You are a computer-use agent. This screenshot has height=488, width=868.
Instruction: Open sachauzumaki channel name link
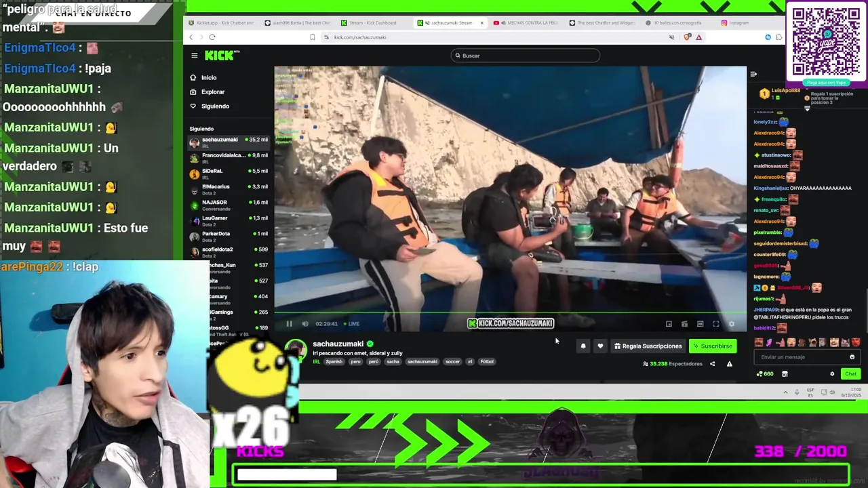click(338, 344)
